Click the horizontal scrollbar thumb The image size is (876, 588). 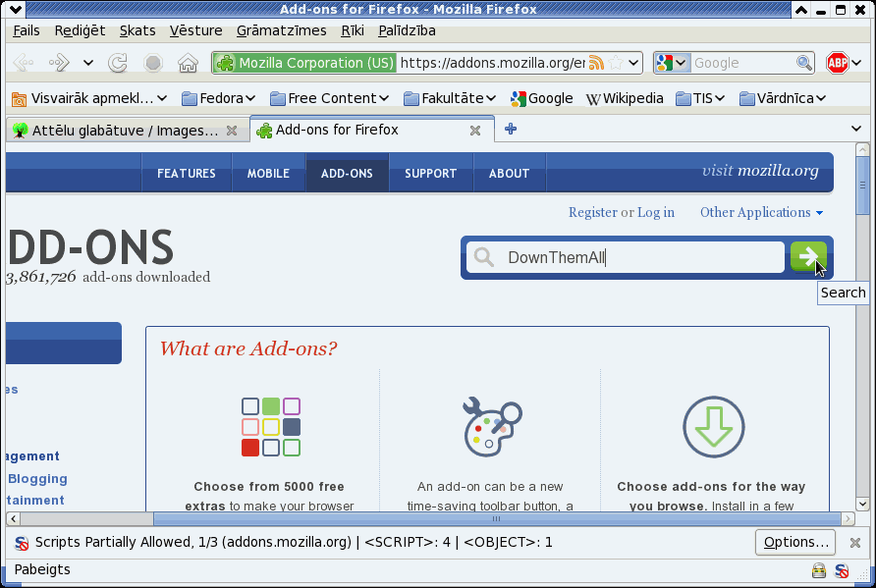pos(497,518)
